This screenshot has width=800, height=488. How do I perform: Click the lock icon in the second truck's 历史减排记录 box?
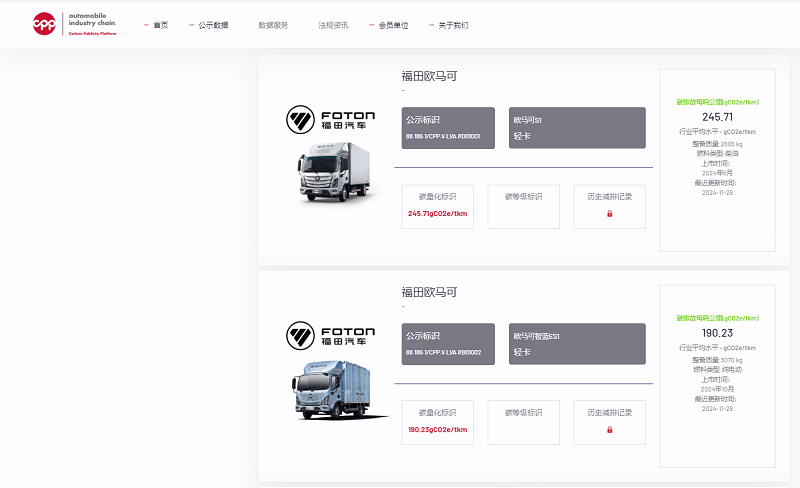(609, 430)
